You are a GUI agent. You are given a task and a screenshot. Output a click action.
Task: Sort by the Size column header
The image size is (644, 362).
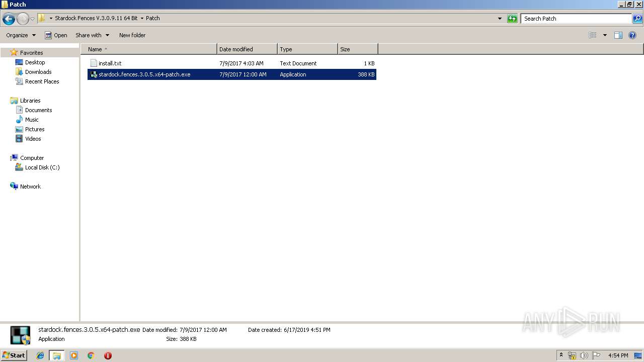358,49
